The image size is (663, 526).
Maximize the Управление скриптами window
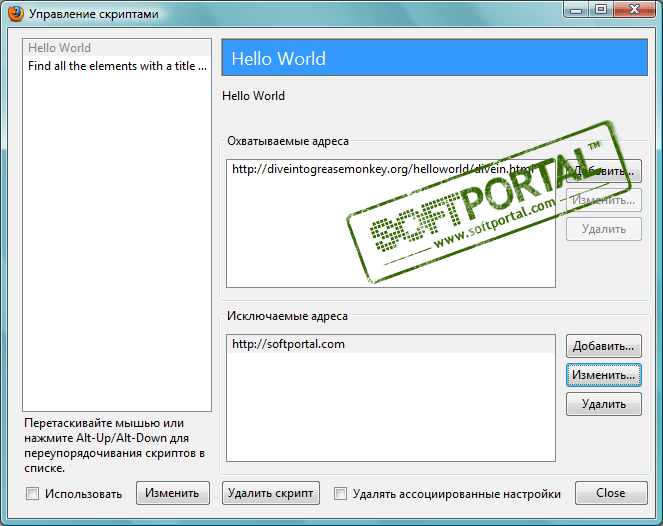(x=601, y=10)
